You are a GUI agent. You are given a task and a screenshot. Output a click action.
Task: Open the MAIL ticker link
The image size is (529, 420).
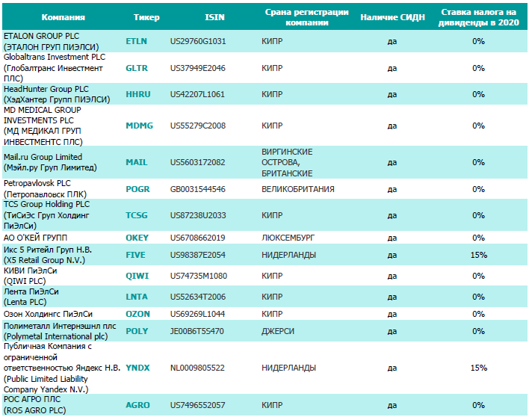(137, 162)
